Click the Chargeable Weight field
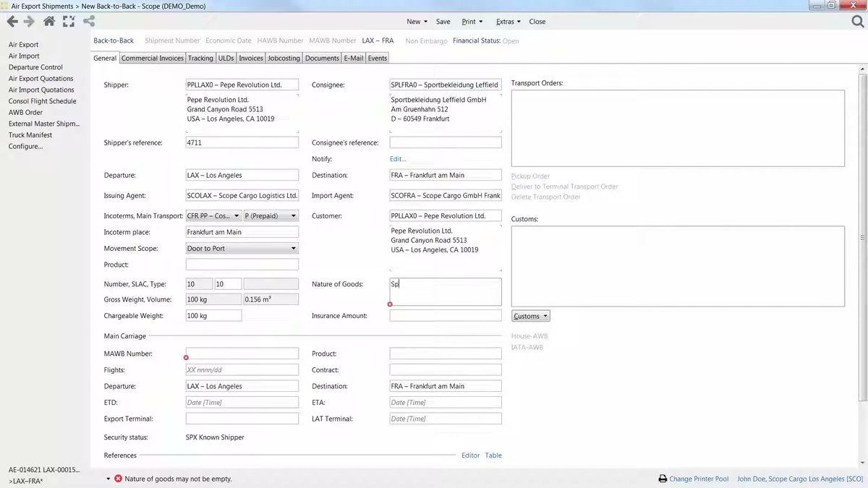The image size is (868, 488). tap(213, 316)
